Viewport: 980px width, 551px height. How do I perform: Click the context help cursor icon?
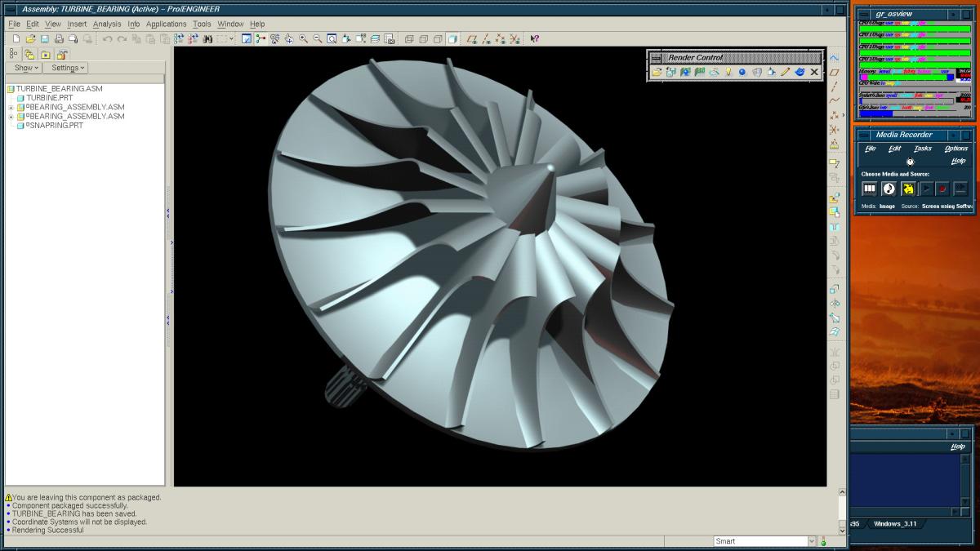coord(534,38)
